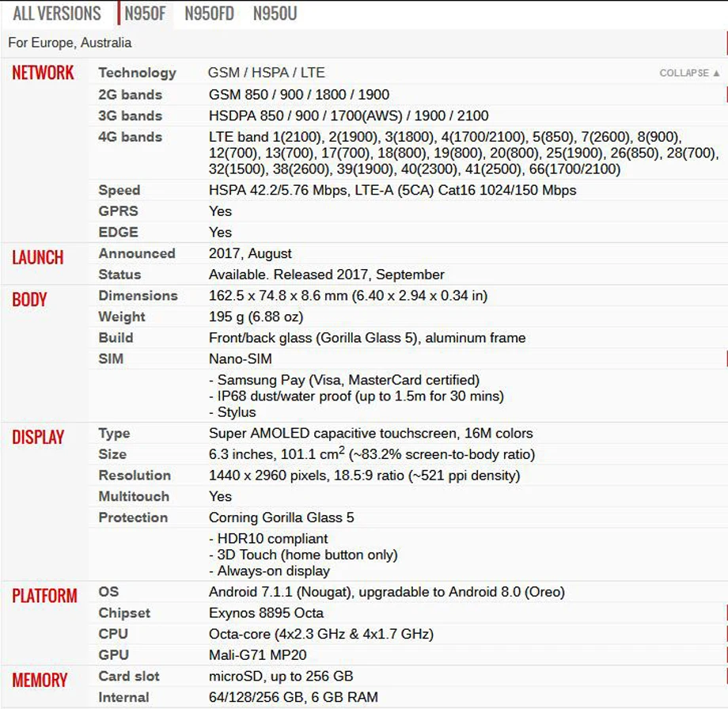Viewport: 728px width, 709px height.
Task: Click the 'Samsung Pay' feature line
Action: tap(344, 381)
